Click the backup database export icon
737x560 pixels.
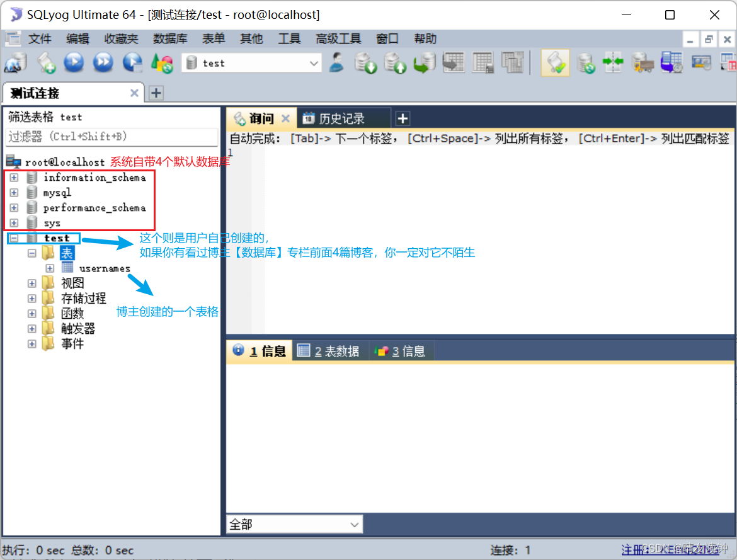395,63
